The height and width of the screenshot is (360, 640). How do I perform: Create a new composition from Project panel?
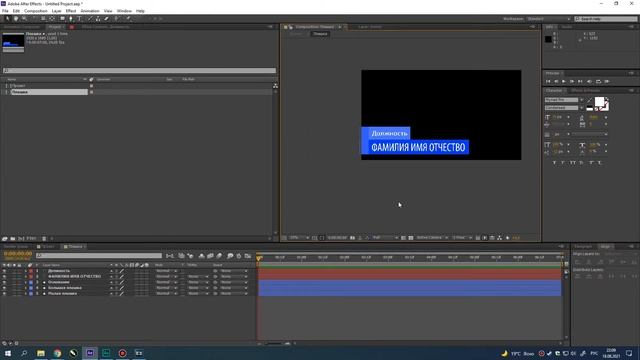tap(21, 238)
